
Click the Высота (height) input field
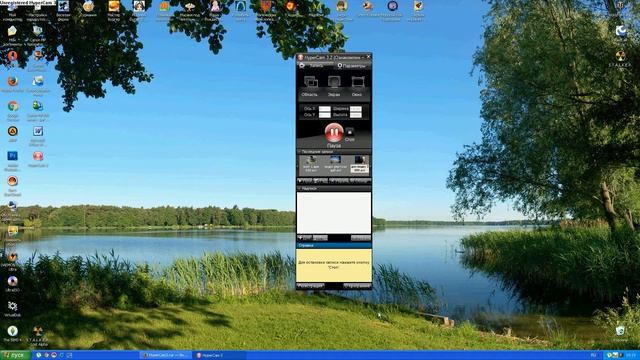(x=356, y=115)
